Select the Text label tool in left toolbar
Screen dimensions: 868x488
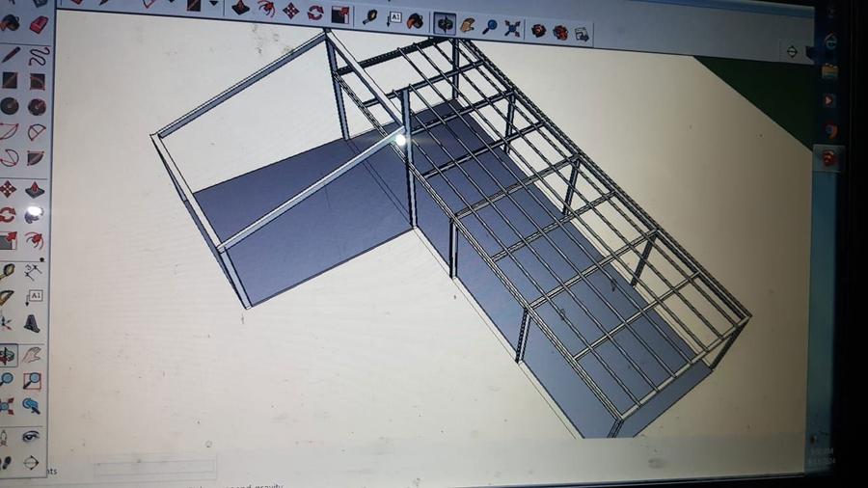pyautogui.click(x=33, y=298)
